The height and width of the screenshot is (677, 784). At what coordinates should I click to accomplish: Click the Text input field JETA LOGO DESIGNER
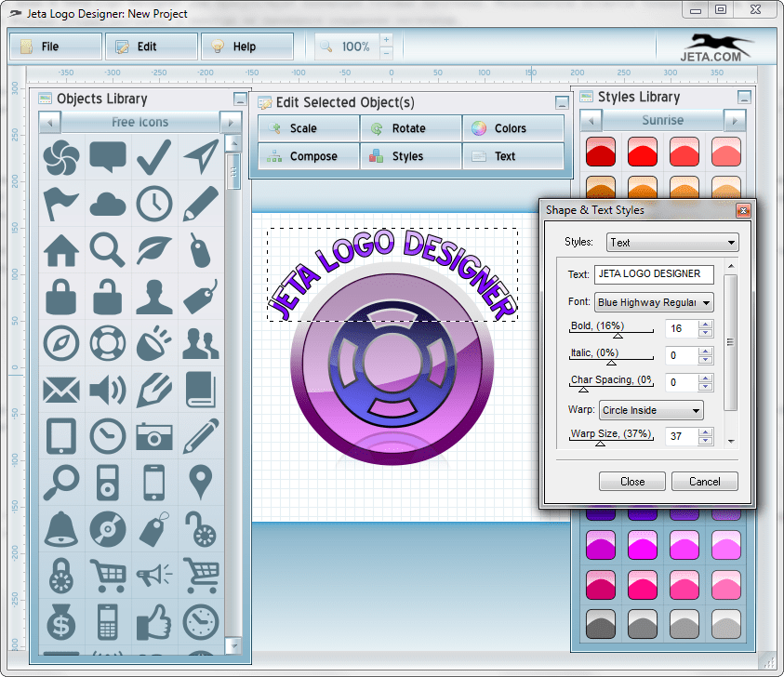(654, 274)
